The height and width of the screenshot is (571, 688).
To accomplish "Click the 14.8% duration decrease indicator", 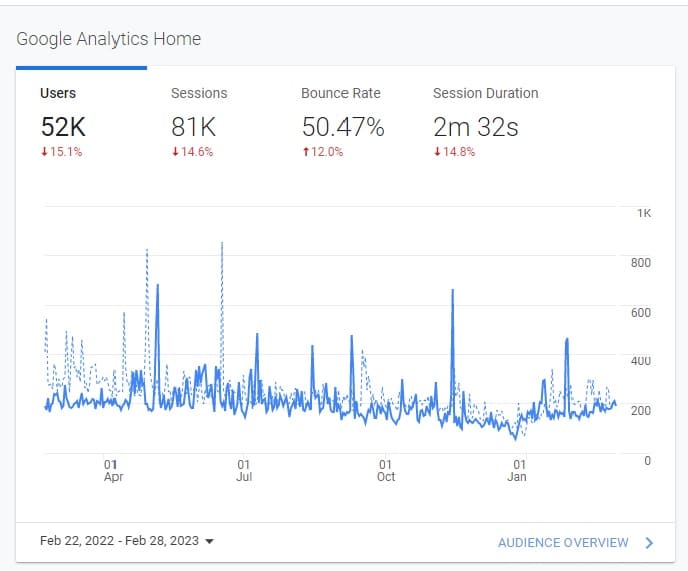I will (x=454, y=152).
